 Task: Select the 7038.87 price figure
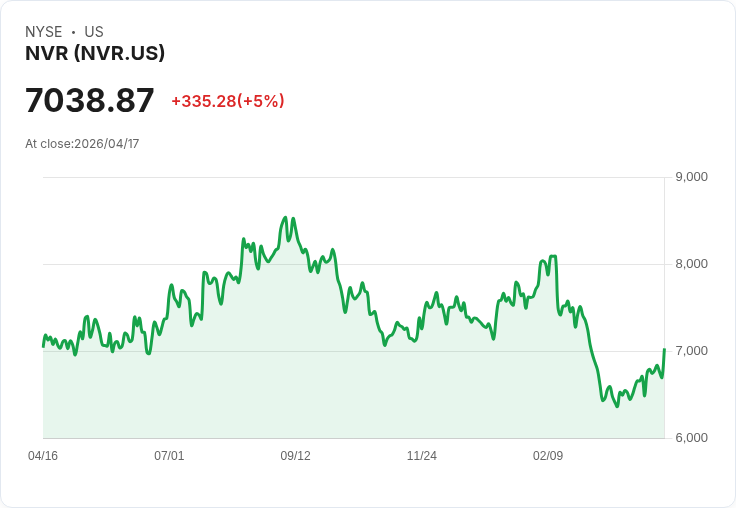[x=90, y=100]
